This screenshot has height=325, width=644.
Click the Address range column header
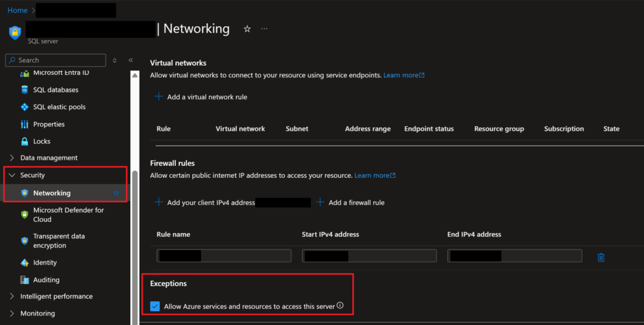click(367, 129)
